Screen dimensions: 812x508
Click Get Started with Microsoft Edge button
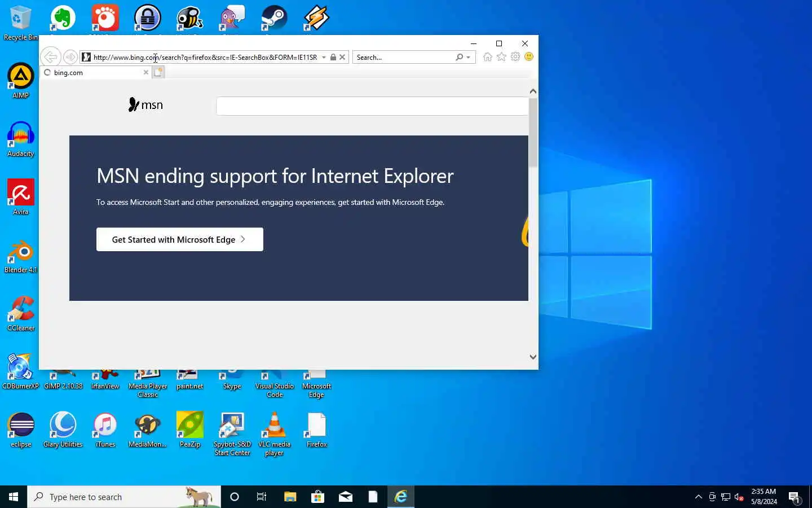(x=180, y=239)
